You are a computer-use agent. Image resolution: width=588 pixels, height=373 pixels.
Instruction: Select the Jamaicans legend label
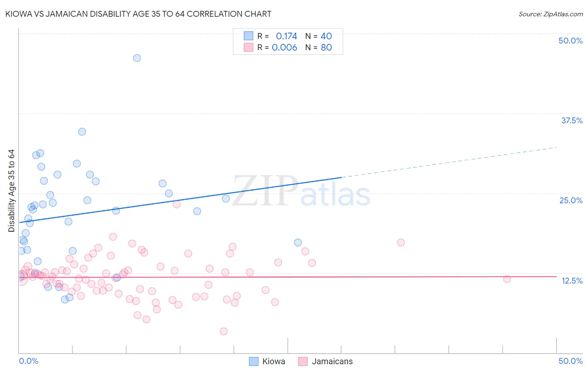[x=332, y=361]
